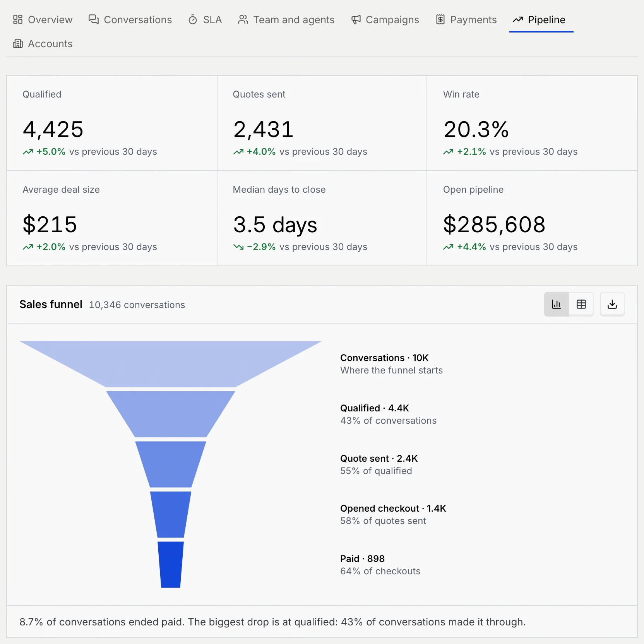Switch to the Campaigns tab
This screenshot has width=644, height=644.
pyautogui.click(x=385, y=20)
